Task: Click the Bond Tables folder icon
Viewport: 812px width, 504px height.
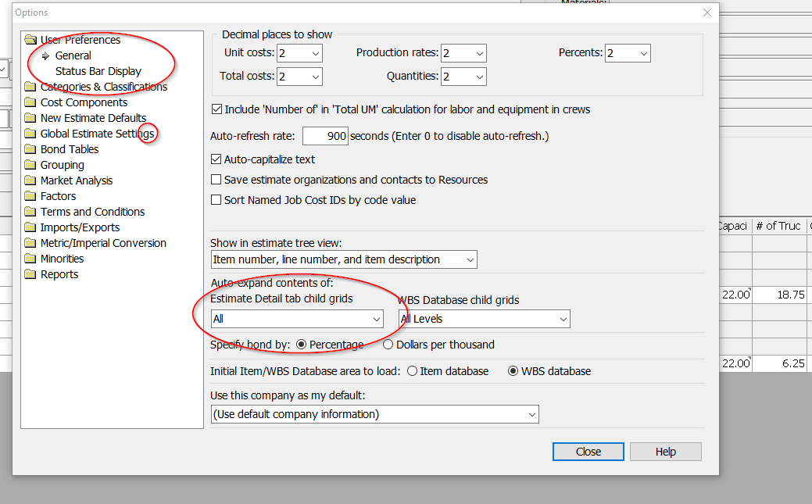Action: (x=30, y=149)
